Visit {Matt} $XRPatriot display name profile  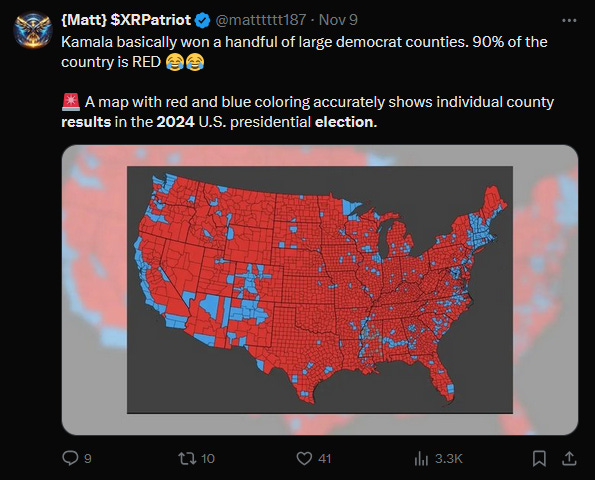(x=126, y=20)
